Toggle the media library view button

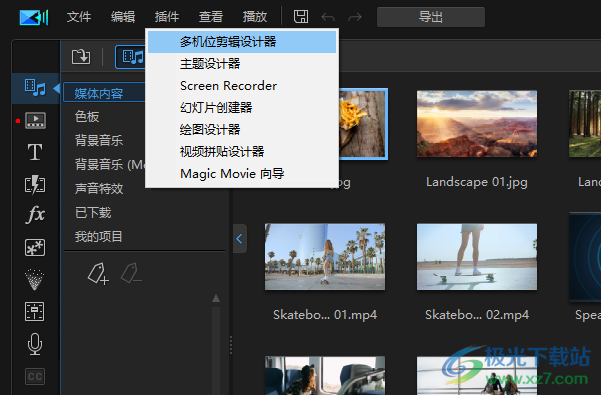[131, 57]
